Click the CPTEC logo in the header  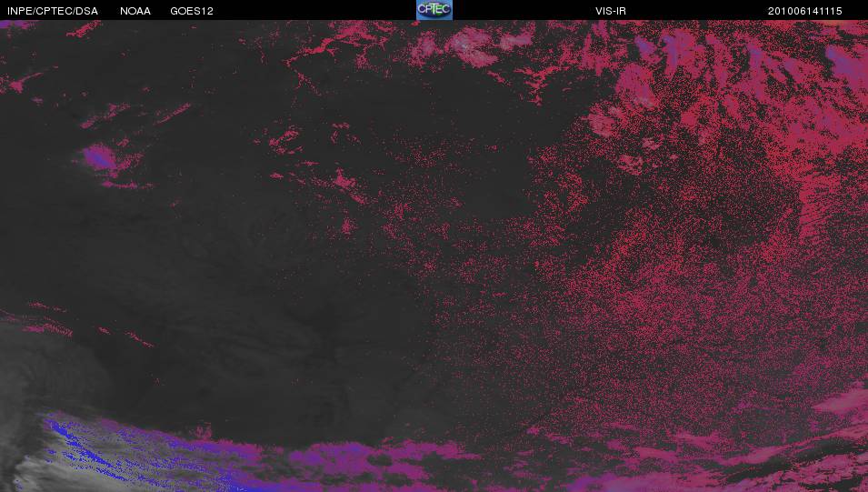click(434, 10)
